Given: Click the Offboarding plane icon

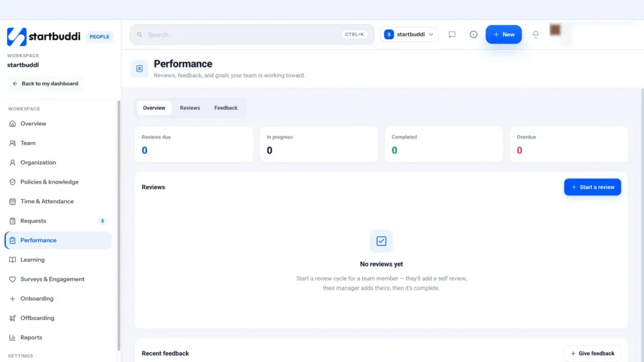Looking at the screenshot, I should pos(13,318).
